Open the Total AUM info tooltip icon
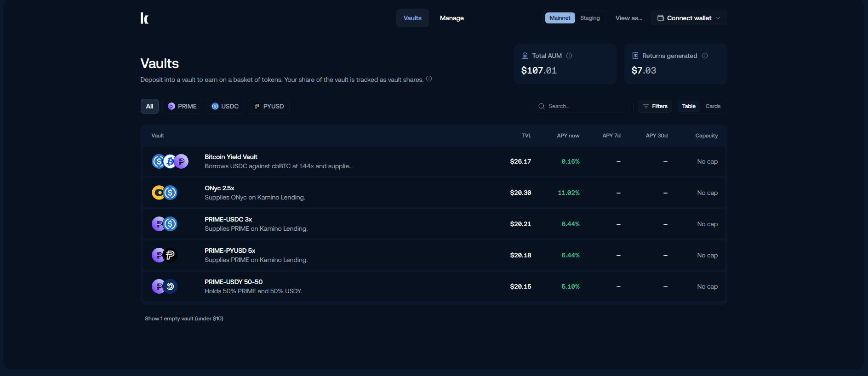The image size is (868, 376). pos(569,56)
